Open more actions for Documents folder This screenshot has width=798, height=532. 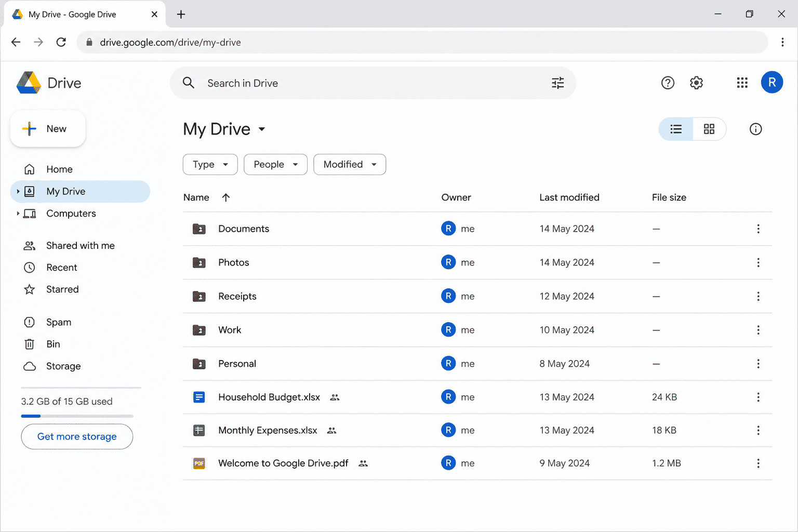pos(758,229)
